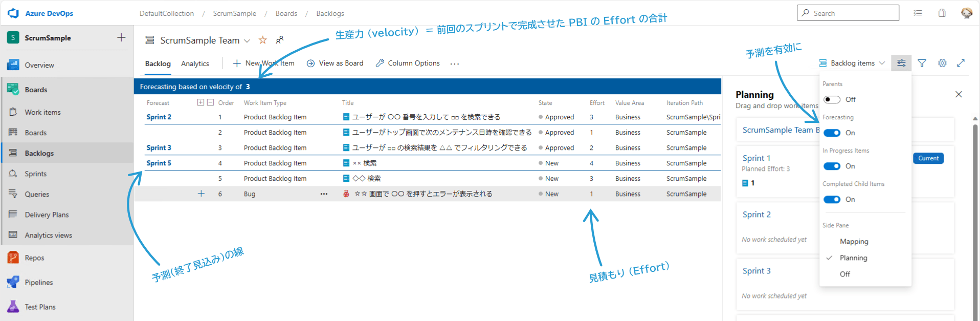This screenshot has width=980, height=321.
Task: Click New Work Item button
Action: pos(264,63)
